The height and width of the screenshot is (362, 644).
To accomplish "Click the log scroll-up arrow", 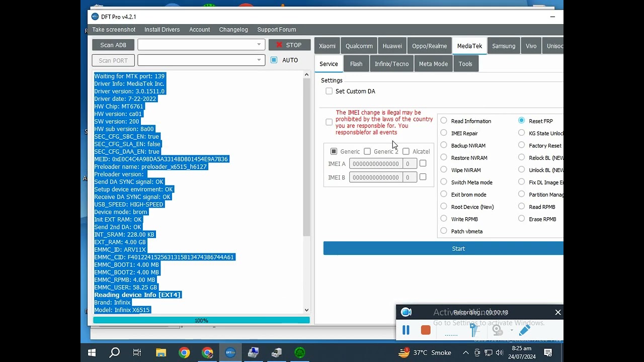I will pos(306,75).
